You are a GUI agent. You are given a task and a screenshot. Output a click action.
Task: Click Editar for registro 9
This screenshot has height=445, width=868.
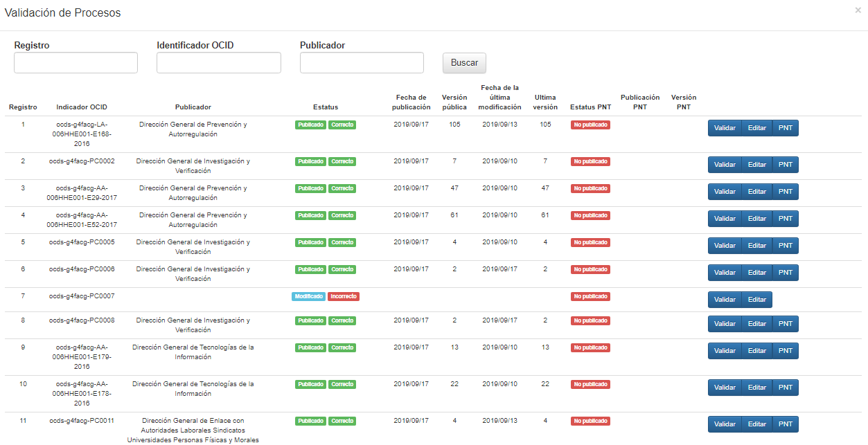[x=757, y=351]
